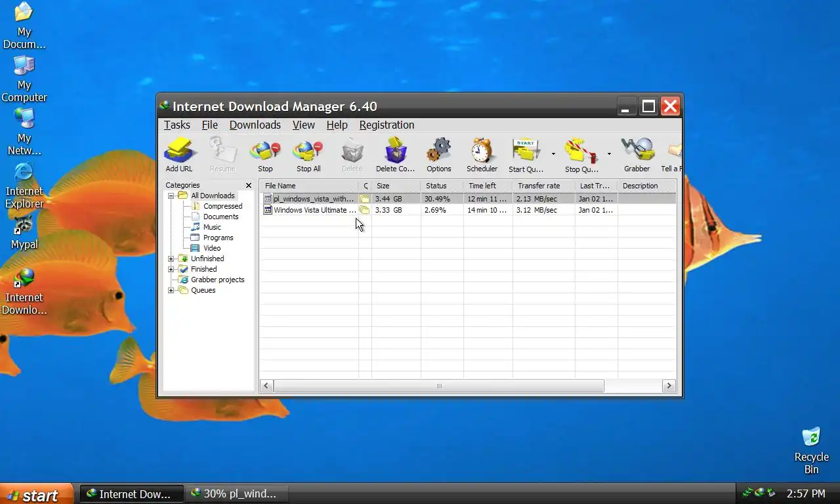Select the Video category
The width and height of the screenshot is (840, 504).
(x=212, y=248)
